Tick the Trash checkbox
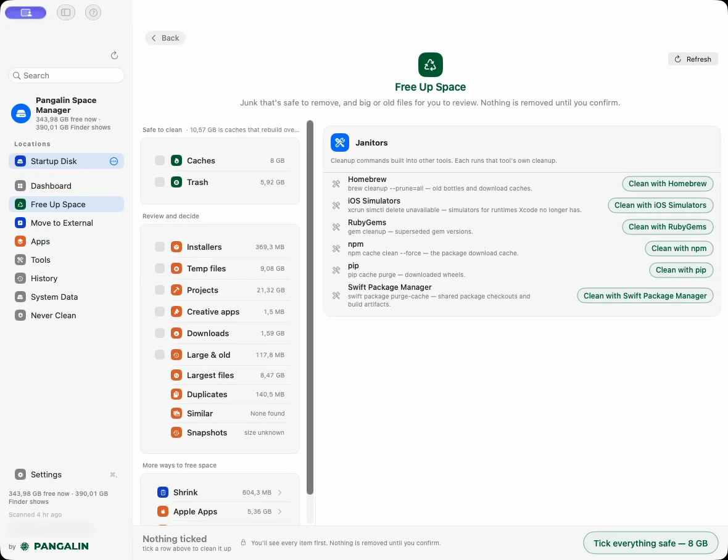The height and width of the screenshot is (560, 728). (160, 182)
